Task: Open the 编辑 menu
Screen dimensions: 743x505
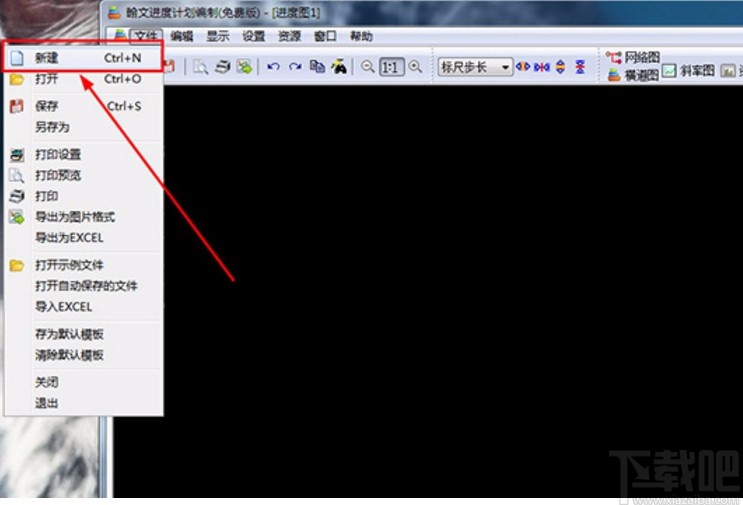Action: 182,36
